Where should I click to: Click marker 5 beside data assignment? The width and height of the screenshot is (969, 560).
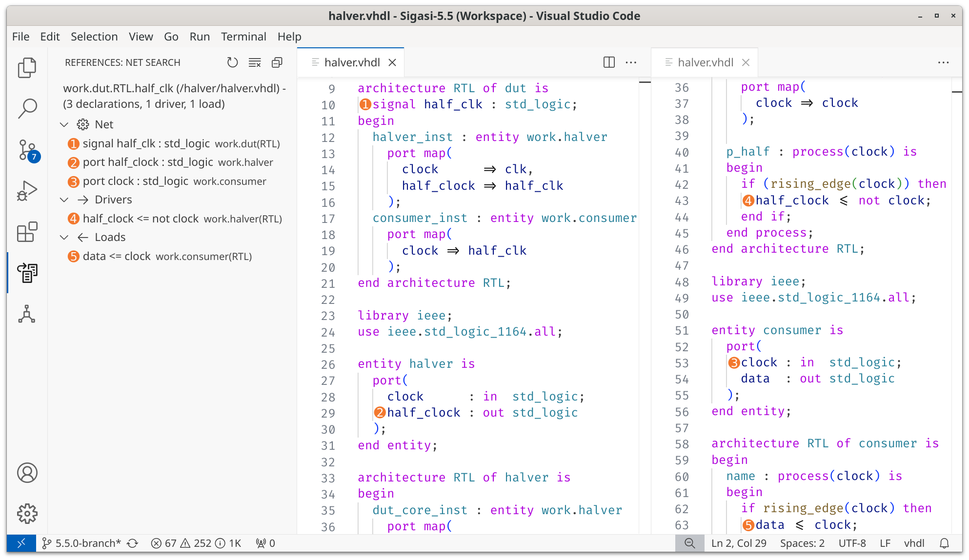coord(748,525)
